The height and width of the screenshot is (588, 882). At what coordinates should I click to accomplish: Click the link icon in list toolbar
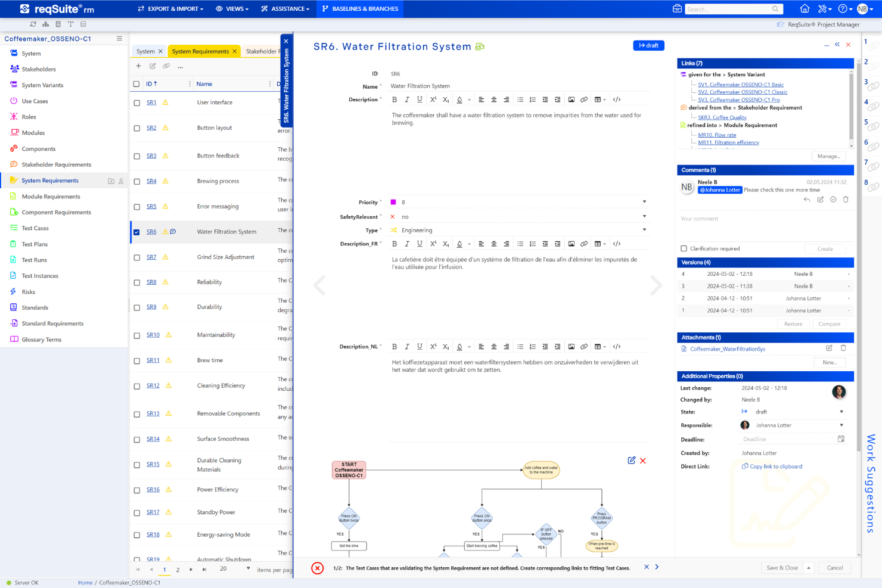tap(166, 66)
